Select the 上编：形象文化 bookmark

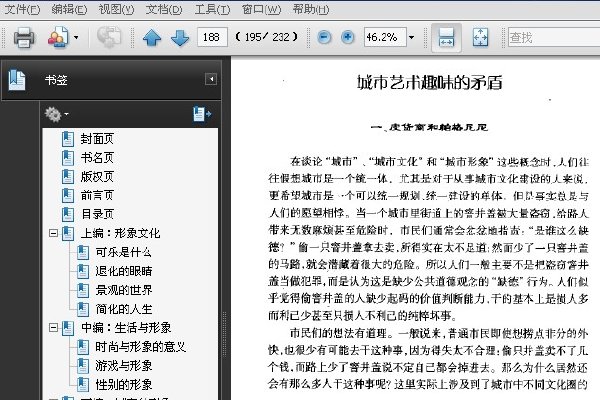pos(120,233)
